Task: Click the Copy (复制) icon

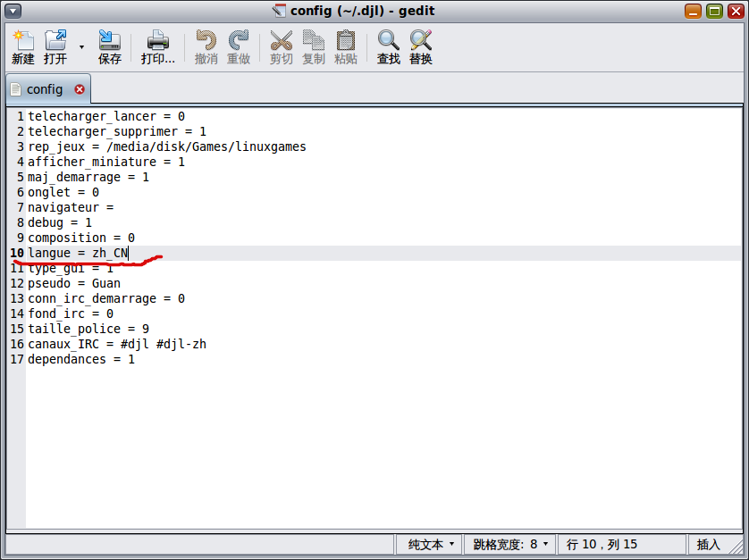Action: pyautogui.click(x=313, y=47)
